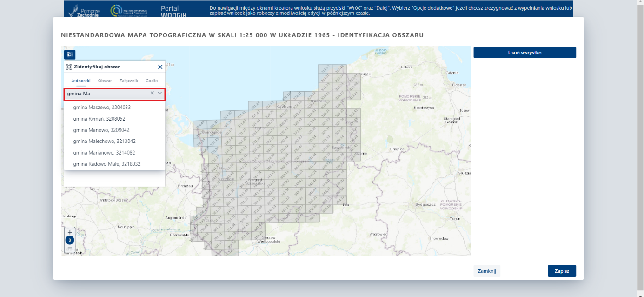Click the Zamknij button
This screenshot has height=297, width=644.
(487, 271)
